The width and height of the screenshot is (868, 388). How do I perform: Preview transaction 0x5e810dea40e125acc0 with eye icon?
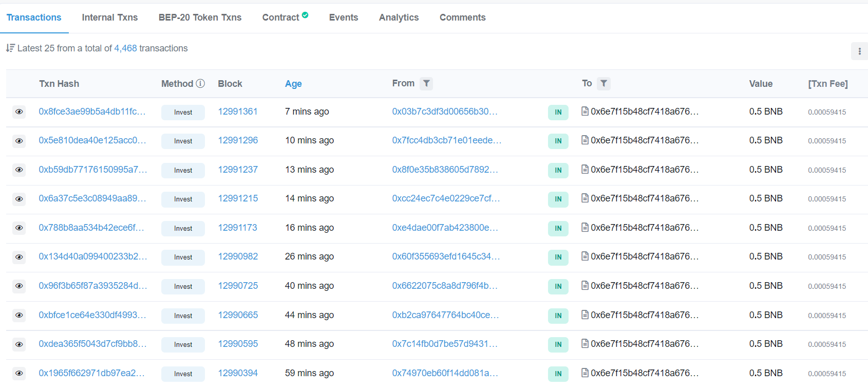pyautogui.click(x=19, y=141)
